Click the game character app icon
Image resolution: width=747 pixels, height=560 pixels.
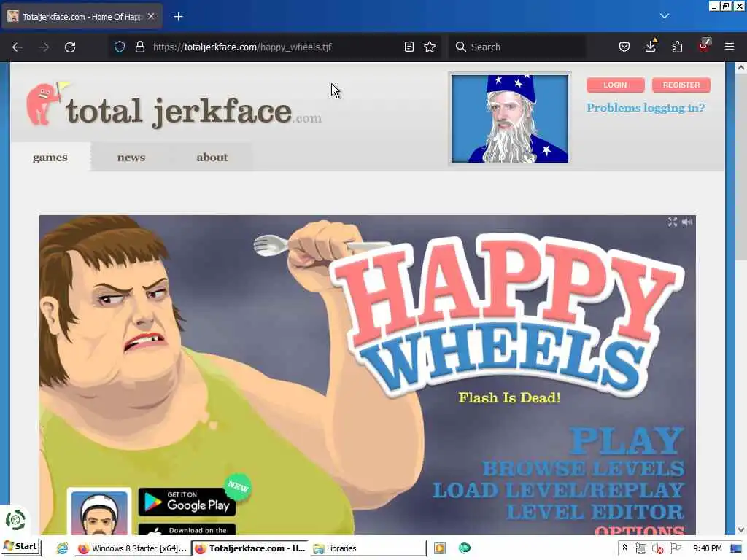[x=99, y=513]
